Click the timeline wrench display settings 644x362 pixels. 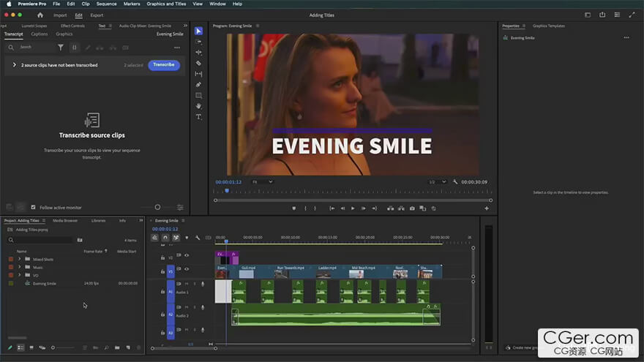198,238
